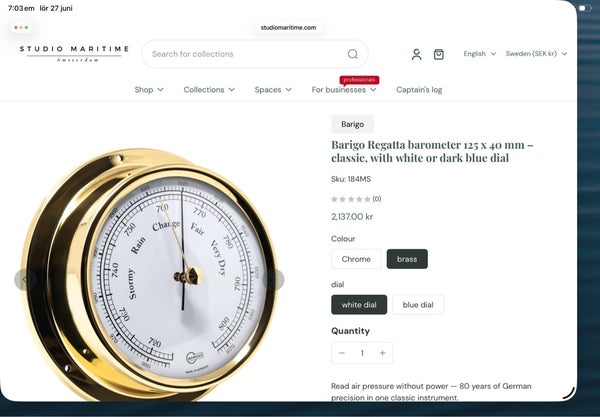Expand the Shop menu
600x417 pixels.
click(x=149, y=90)
